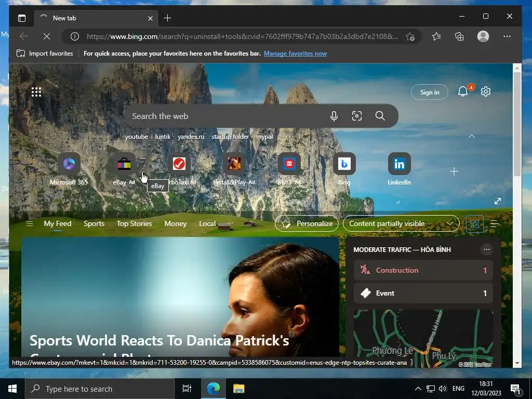Open traffic card more options menu
The width and height of the screenshot is (532, 399).
(x=486, y=249)
